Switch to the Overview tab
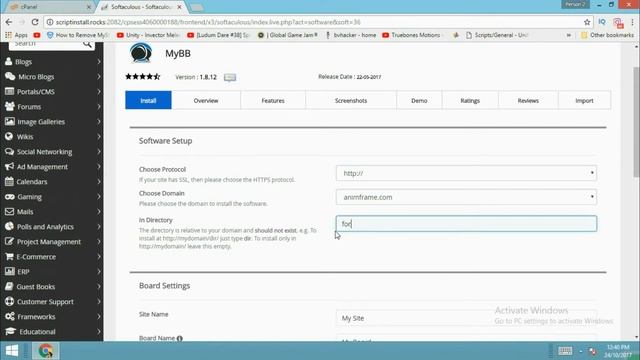The width and height of the screenshot is (640, 360). point(206,100)
